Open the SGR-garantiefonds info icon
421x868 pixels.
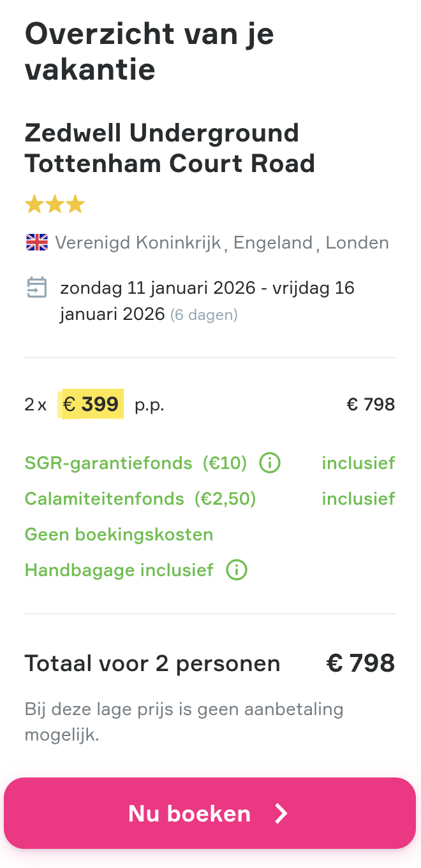270,463
